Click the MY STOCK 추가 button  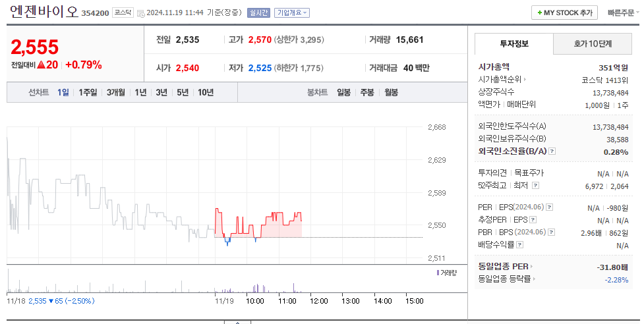[x=564, y=13]
